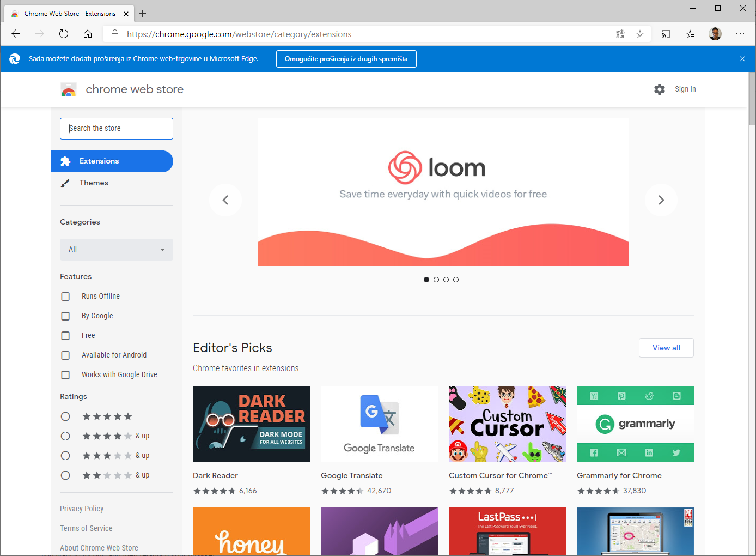
Task: Click Omogućite proširenja iz drugih spremišta button
Action: click(346, 59)
